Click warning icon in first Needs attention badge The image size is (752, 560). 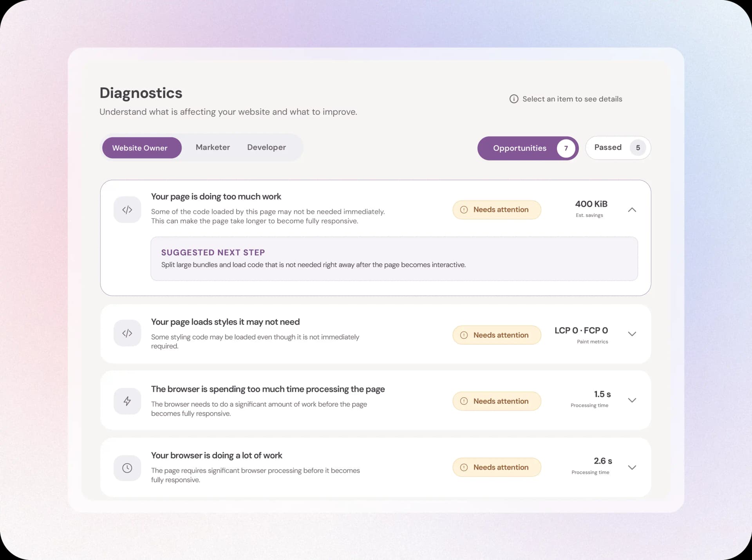(x=464, y=210)
